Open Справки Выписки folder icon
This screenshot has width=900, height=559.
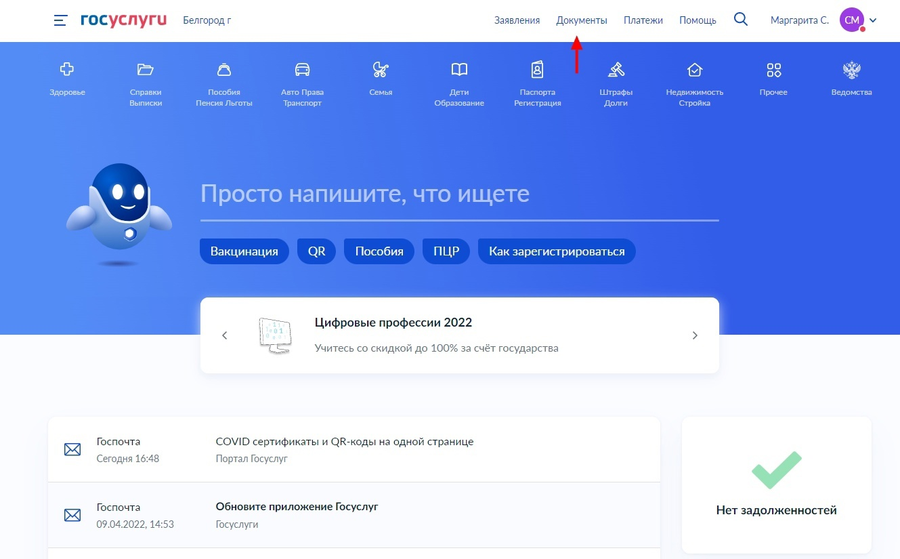[145, 70]
